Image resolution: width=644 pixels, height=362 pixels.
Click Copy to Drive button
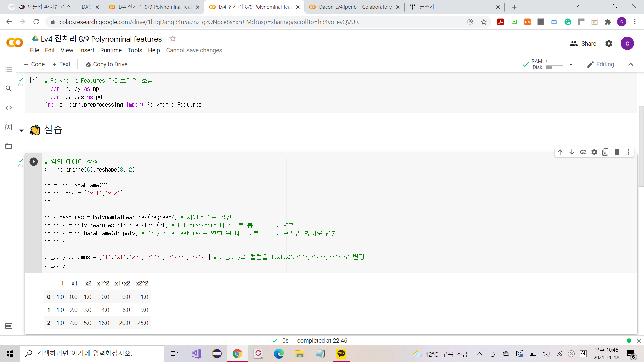(x=106, y=64)
